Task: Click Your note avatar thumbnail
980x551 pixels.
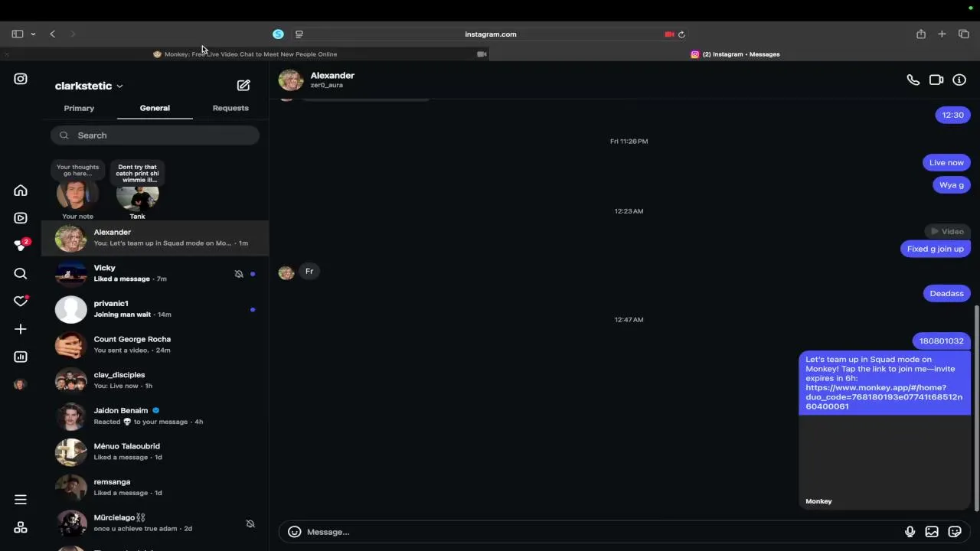Action: coord(77,194)
